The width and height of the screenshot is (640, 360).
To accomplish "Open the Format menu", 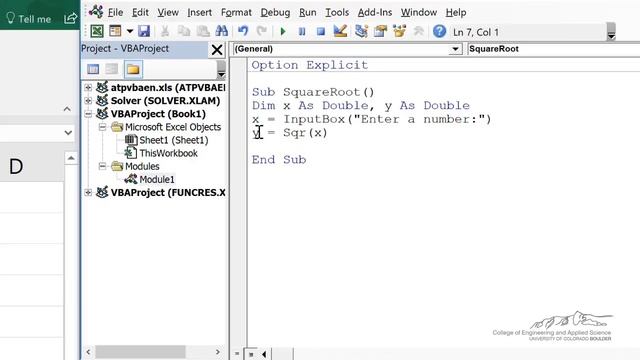I will (x=236, y=13).
